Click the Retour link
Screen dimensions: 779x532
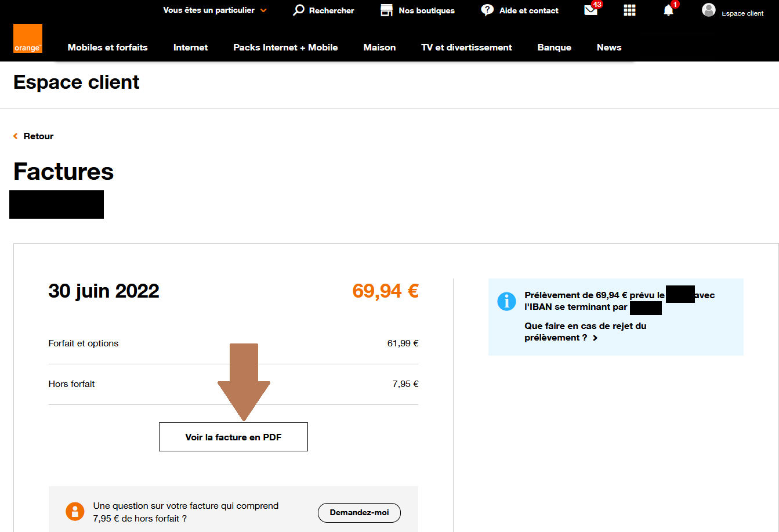coord(38,136)
